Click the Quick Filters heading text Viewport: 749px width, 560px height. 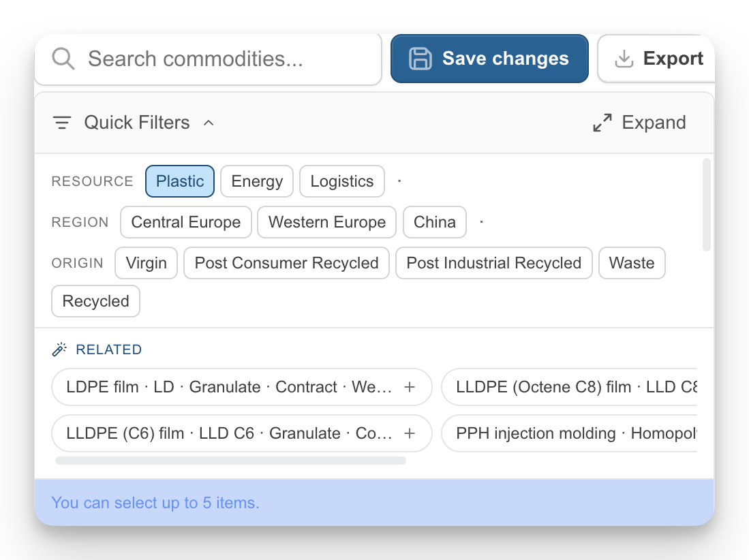[x=137, y=123]
